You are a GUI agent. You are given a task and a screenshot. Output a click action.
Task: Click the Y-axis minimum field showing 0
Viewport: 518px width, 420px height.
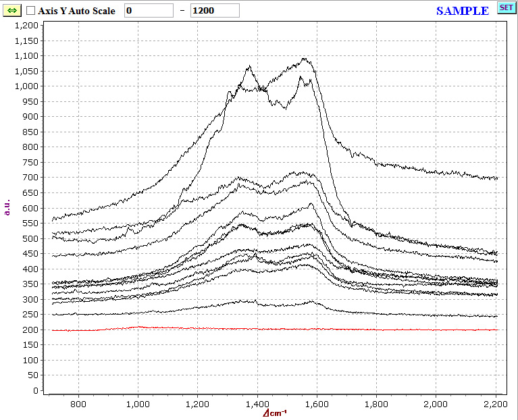point(149,11)
